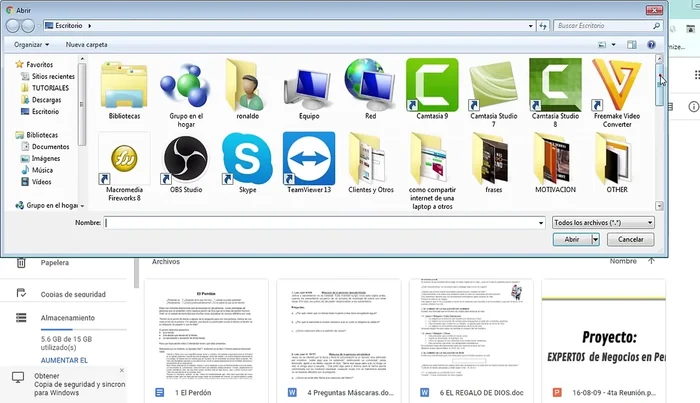Select the Red network icon
This screenshot has width=700, height=403.
click(371, 85)
